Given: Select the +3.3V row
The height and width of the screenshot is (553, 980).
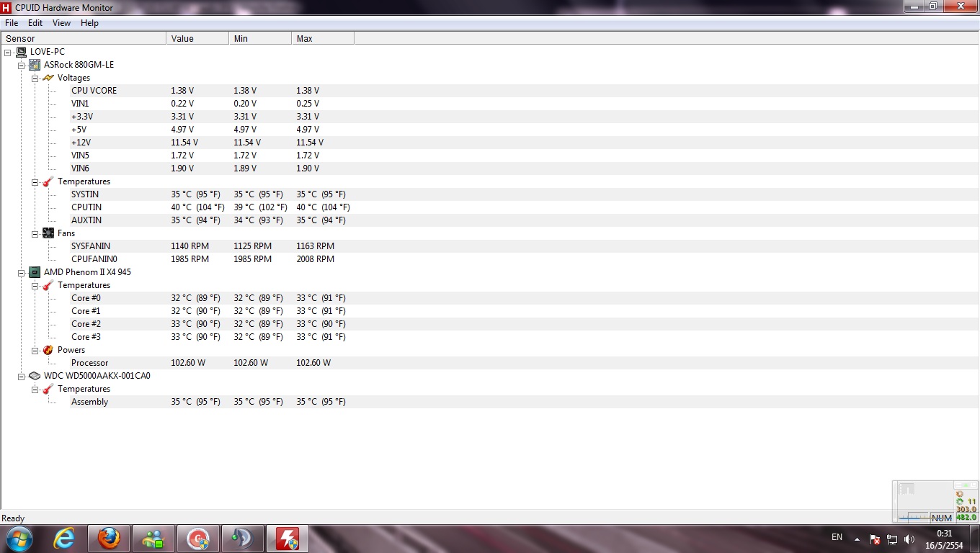Looking at the screenshot, I should tap(490, 117).
